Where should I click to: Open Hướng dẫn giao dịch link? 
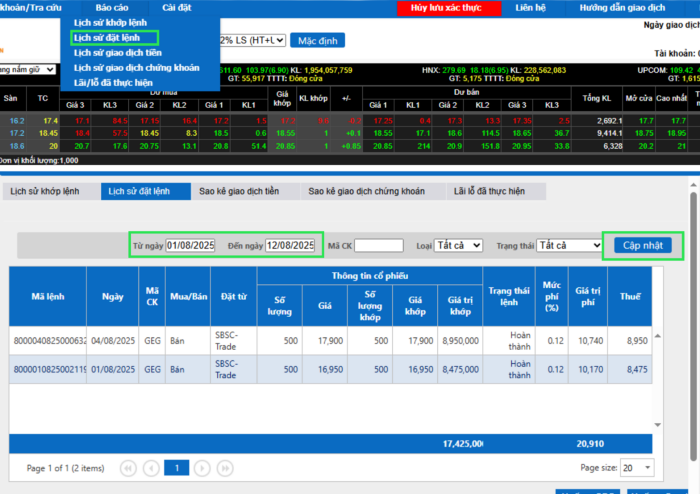[x=622, y=8]
